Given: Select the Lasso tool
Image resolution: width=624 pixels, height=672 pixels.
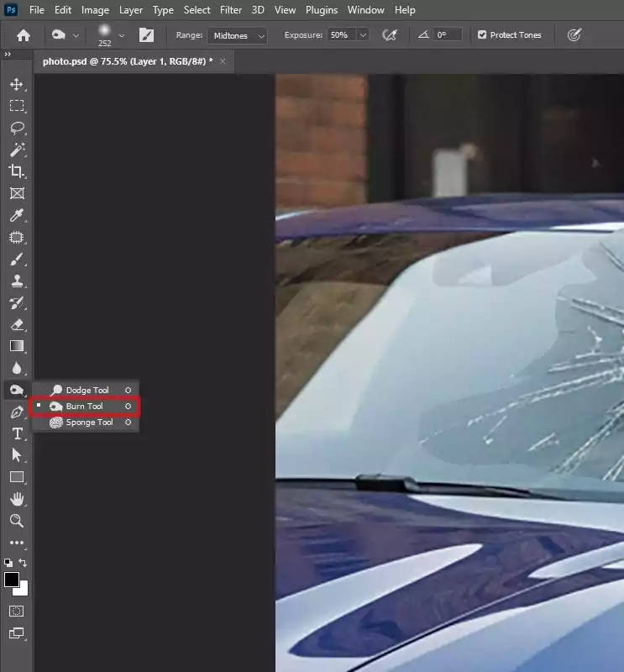Looking at the screenshot, I should (x=16, y=128).
